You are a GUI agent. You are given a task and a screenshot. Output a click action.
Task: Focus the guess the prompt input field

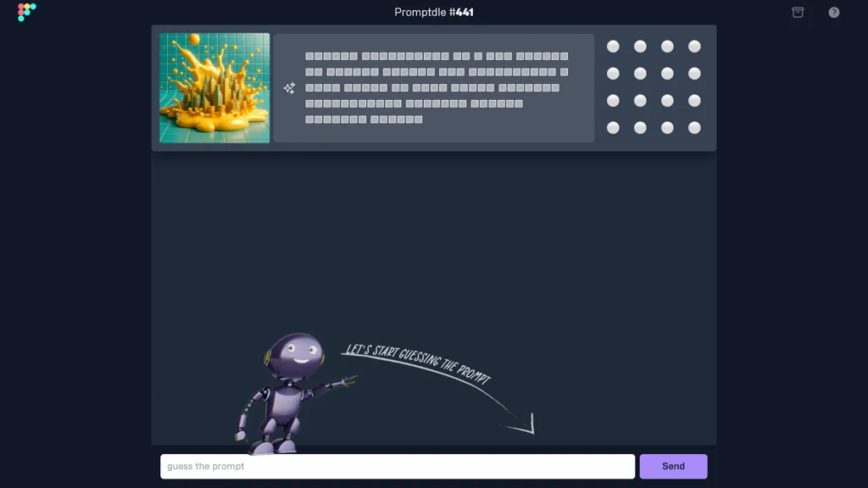pos(398,467)
